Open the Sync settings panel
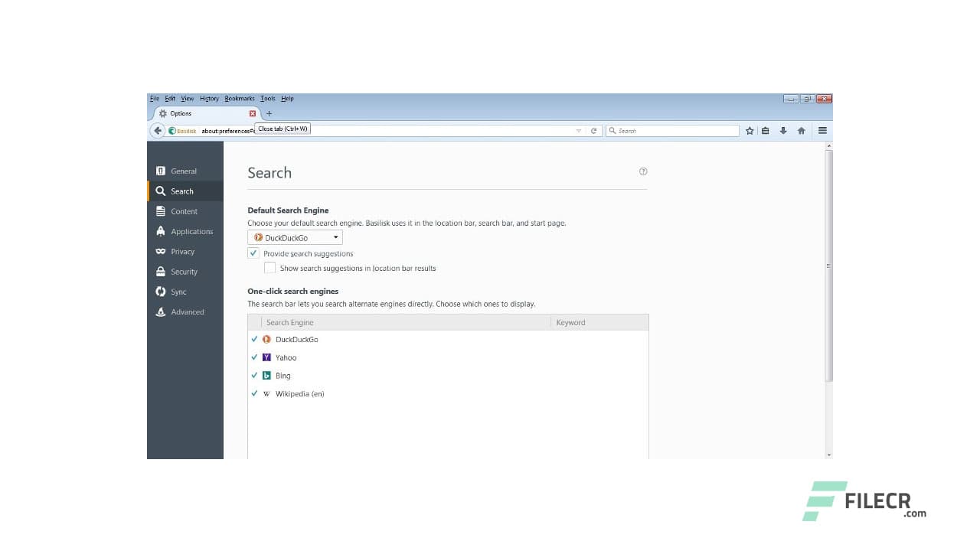 point(178,292)
